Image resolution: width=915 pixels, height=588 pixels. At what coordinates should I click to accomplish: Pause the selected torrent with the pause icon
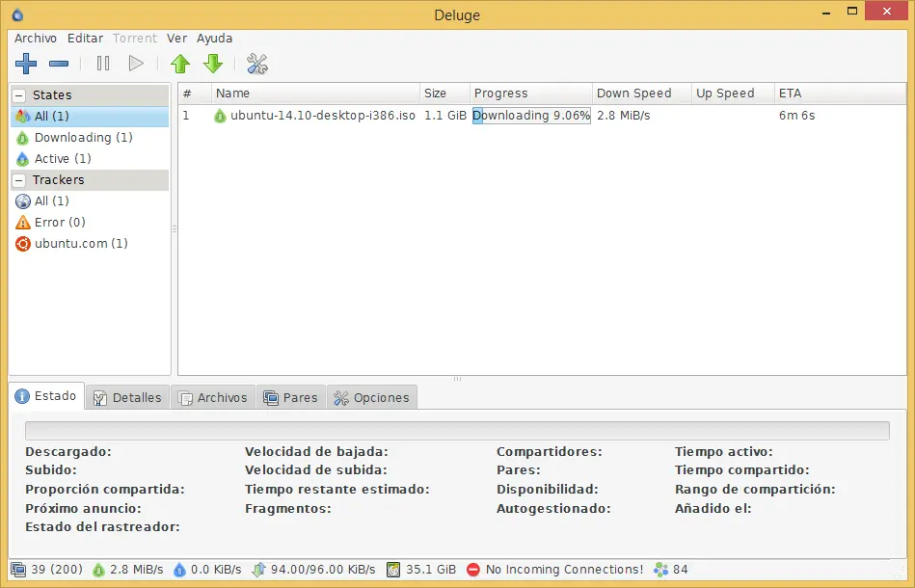coord(103,63)
